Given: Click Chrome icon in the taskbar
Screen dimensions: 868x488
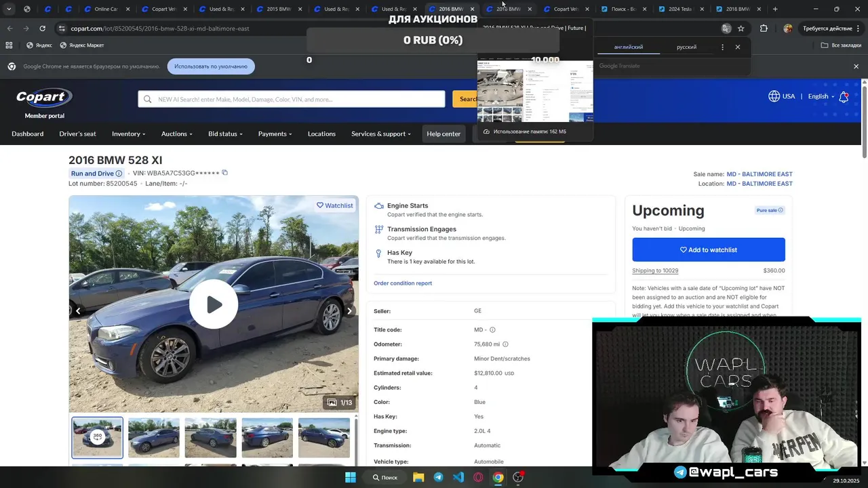Looking at the screenshot, I should [498, 477].
